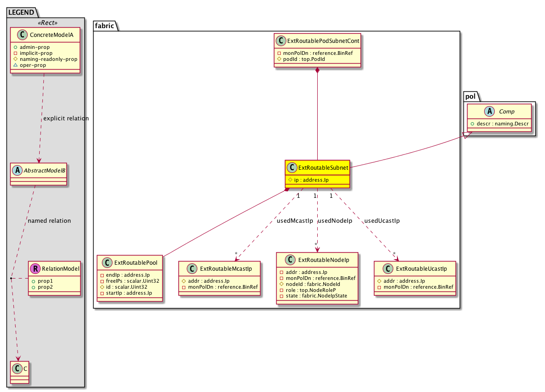The height and width of the screenshot is (392, 545).
Task: Click the ExtRoutablePodSubnetCont class icon
Action: pos(280,41)
